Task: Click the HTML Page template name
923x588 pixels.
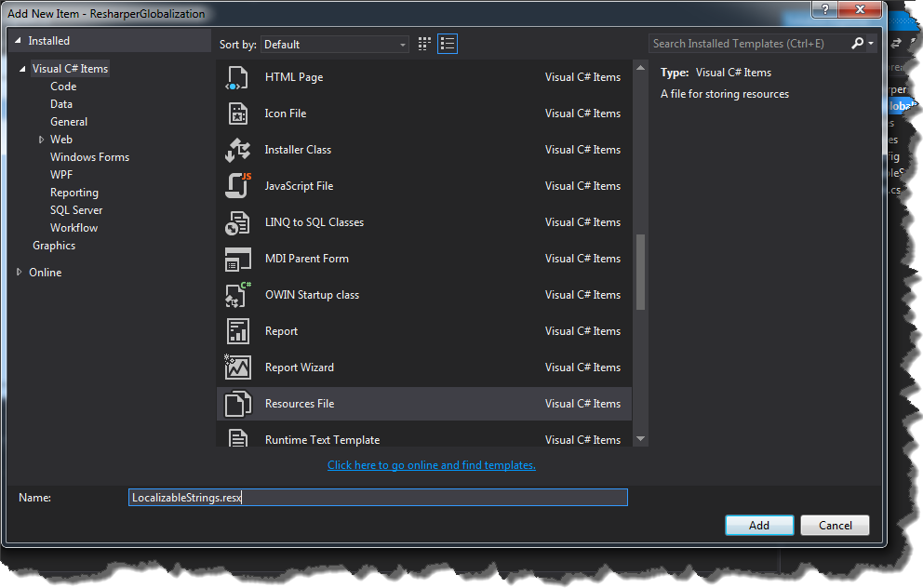Action: coord(294,77)
